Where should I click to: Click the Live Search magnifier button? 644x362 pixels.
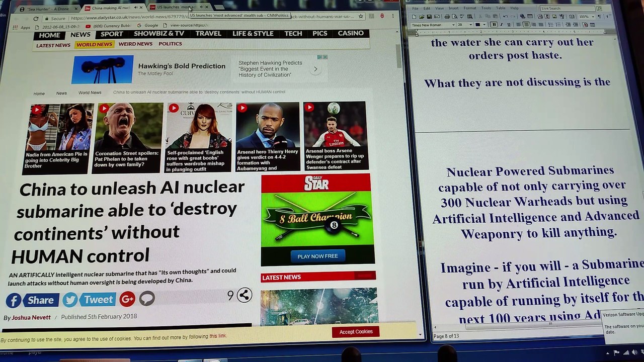click(x=599, y=9)
